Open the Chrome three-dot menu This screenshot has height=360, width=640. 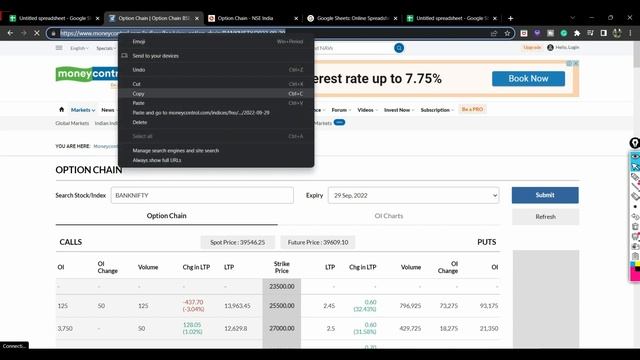click(630, 33)
